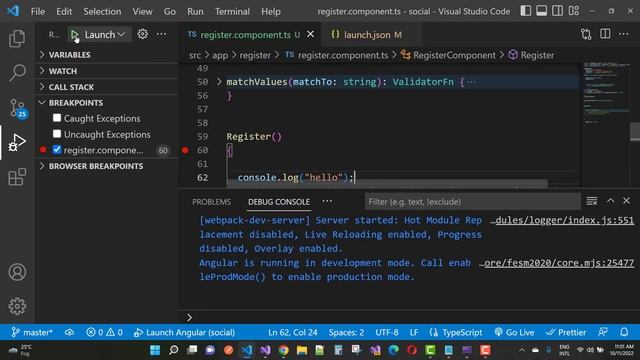The image size is (640, 360).
Task: Click master branch in status bar
Action: 32,332
